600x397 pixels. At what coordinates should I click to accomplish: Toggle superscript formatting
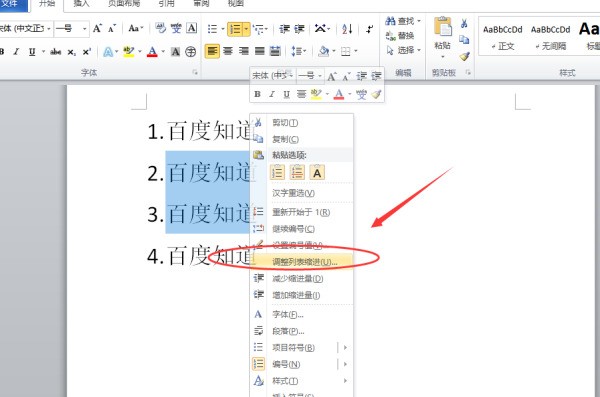(x=87, y=52)
